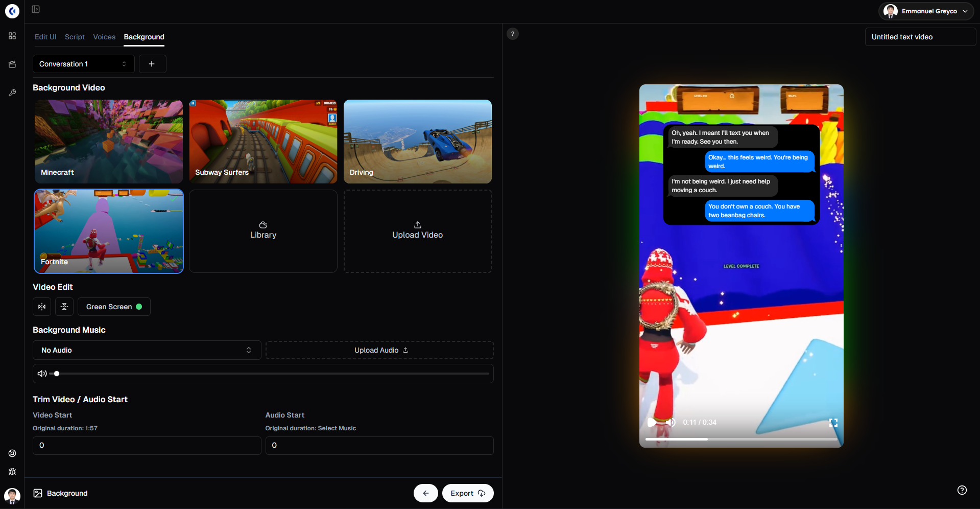The height and width of the screenshot is (509, 980).
Task: Open the tools wrench icon in sidebar
Action: click(12, 93)
